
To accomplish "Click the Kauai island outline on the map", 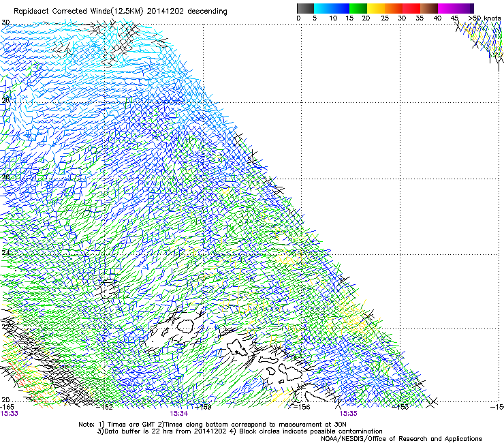I will [x=185, y=326].
